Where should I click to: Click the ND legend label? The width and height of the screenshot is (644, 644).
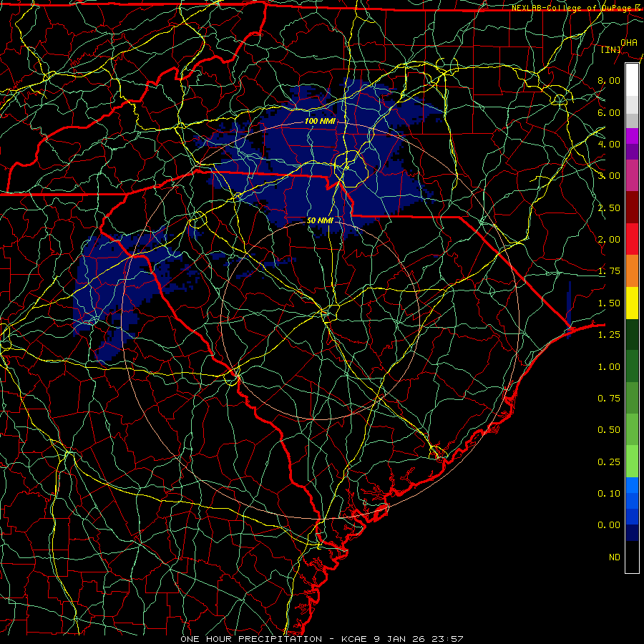615,557
